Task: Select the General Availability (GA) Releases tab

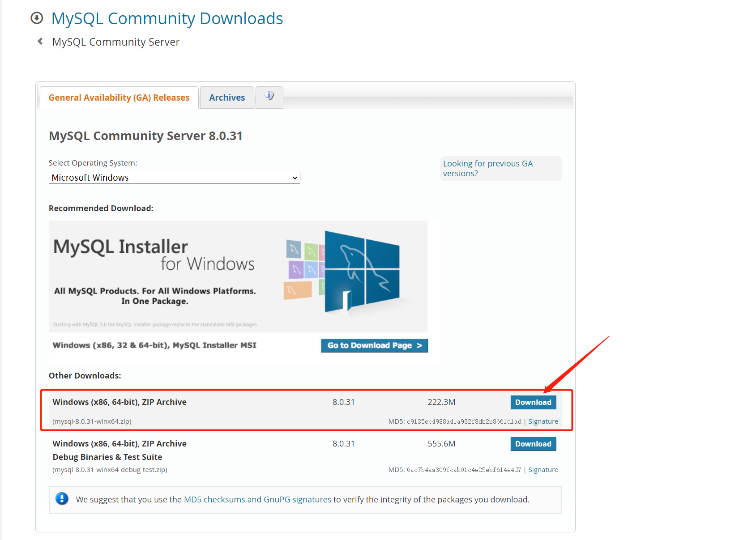Action: click(x=119, y=98)
